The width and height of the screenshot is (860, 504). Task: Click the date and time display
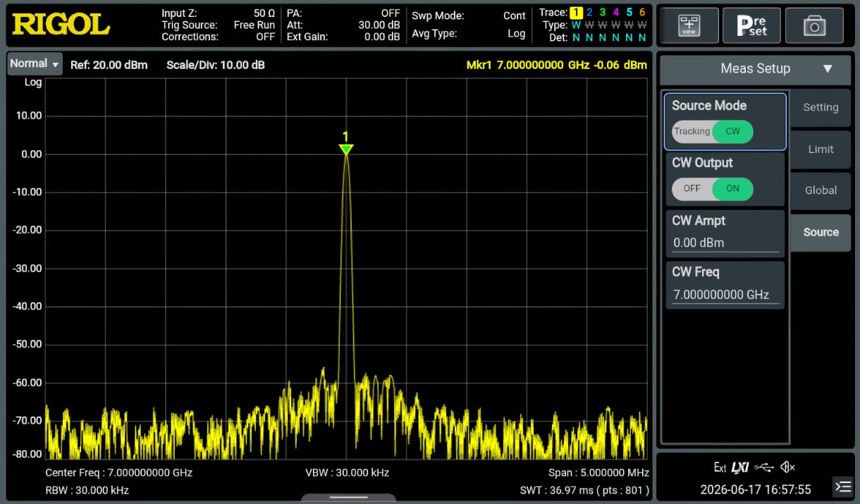coord(756,489)
